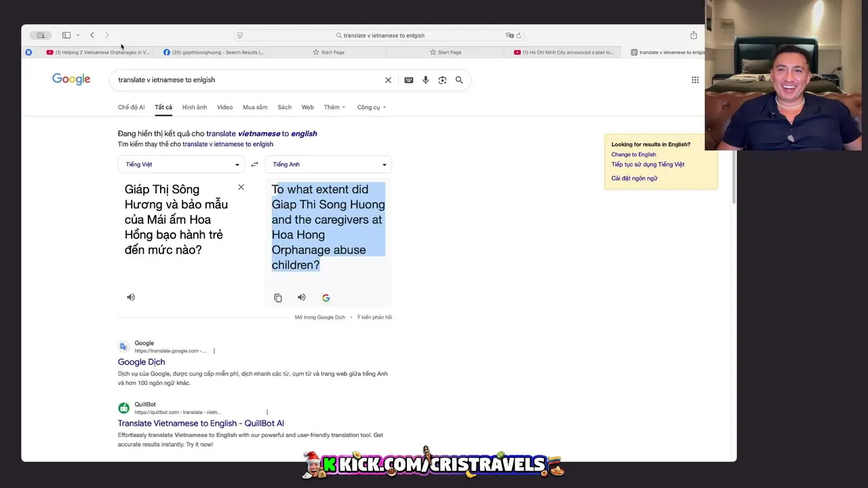
Task: Click Mở trong Google Dịch link
Action: [x=320, y=317]
